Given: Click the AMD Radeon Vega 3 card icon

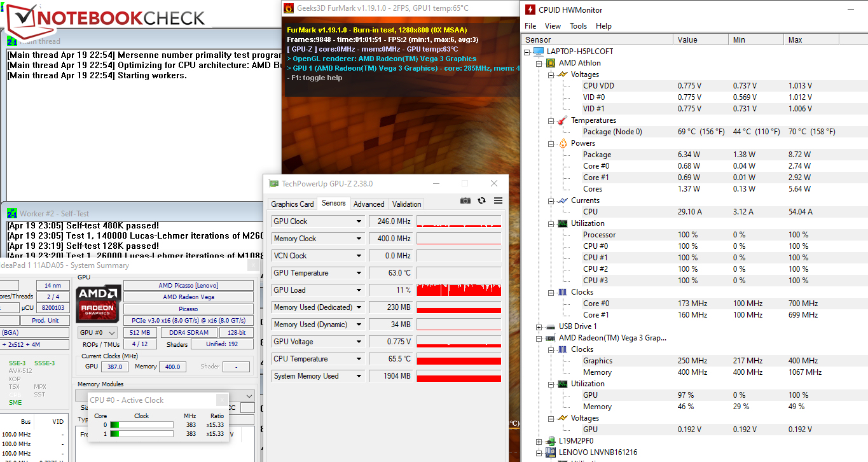Looking at the screenshot, I should tap(551, 338).
